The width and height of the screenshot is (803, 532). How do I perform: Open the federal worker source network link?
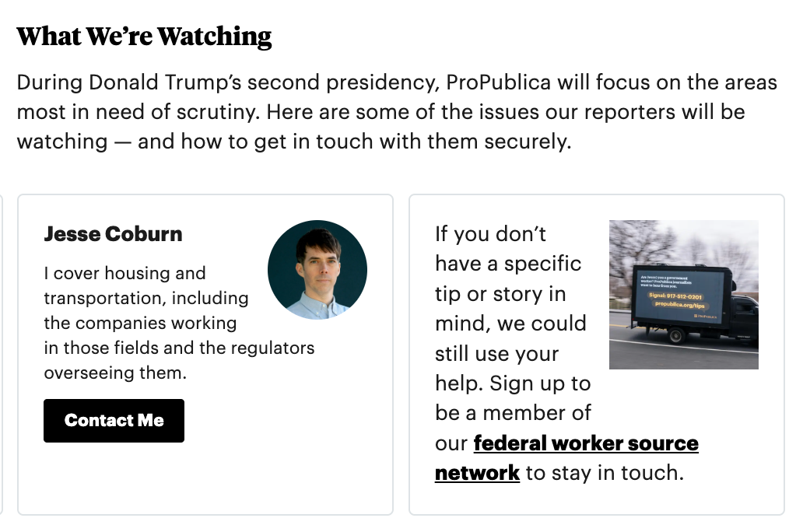click(585, 444)
